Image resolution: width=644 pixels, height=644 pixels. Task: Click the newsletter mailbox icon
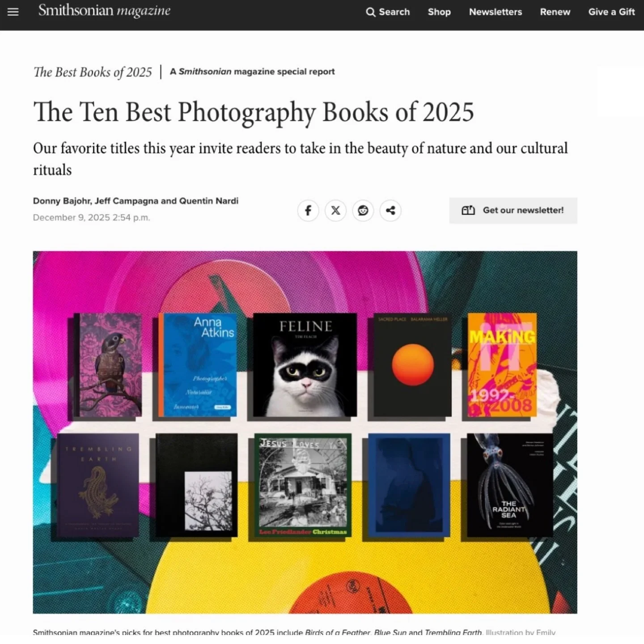tap(468, 210)
